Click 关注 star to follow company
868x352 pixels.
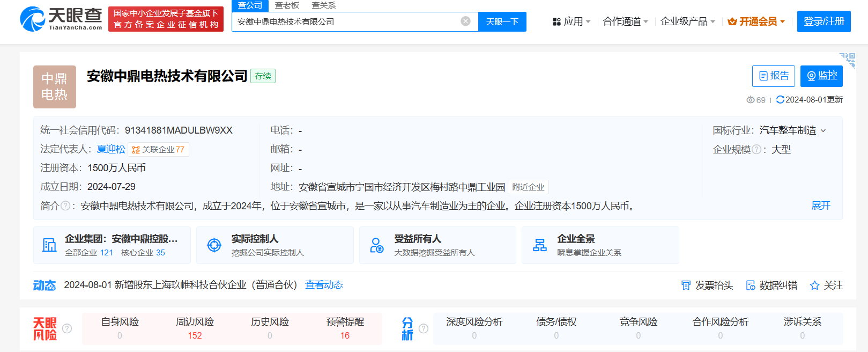[x=826, y=285]
